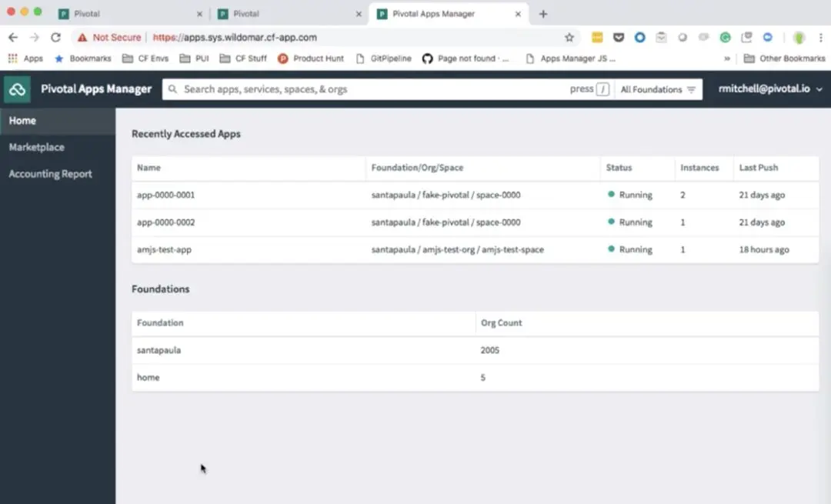Screen dimensions: 831x504
Task: Click the Recently Accessed Apps heading
Action: point(186,134)
